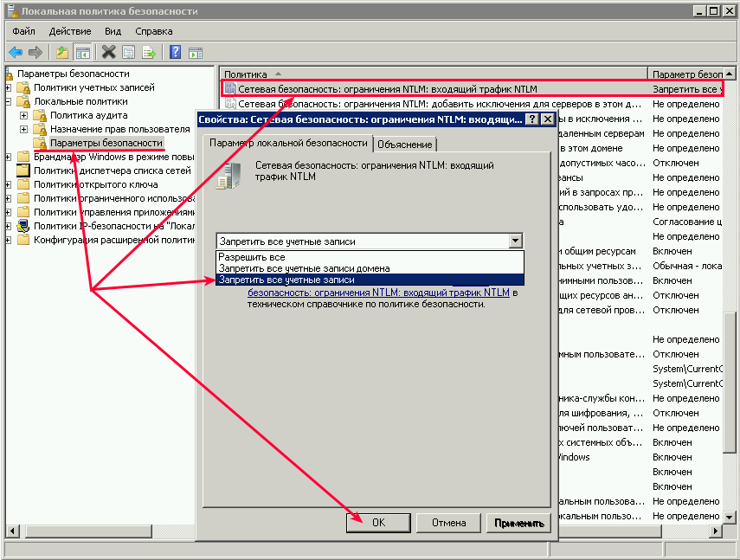The height and width of the screenshot is (560, 740).
Task: Expand the Политика аудита node
Action: (23, 115)
